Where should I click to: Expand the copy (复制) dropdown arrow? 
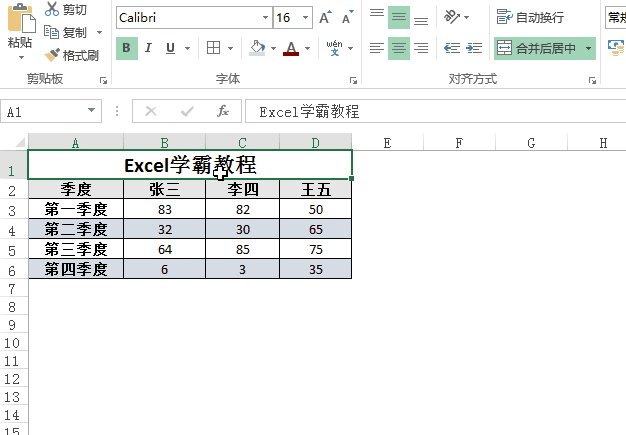tap(99, 32)
